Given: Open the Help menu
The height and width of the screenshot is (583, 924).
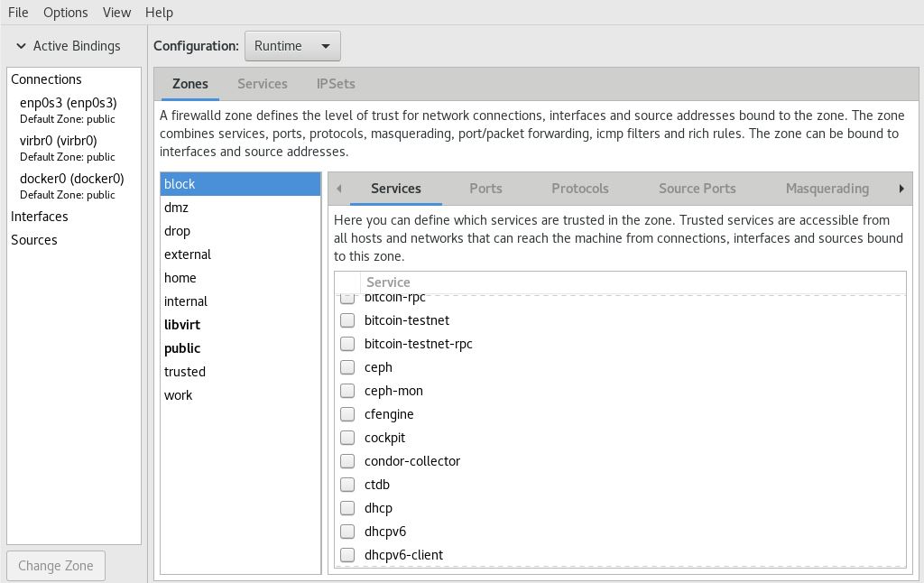Looking at the screenshot, I should tap(159, 12).
